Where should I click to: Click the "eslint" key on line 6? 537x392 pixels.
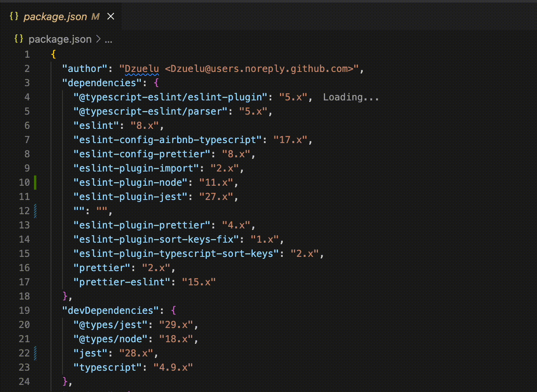pos(96,126)
